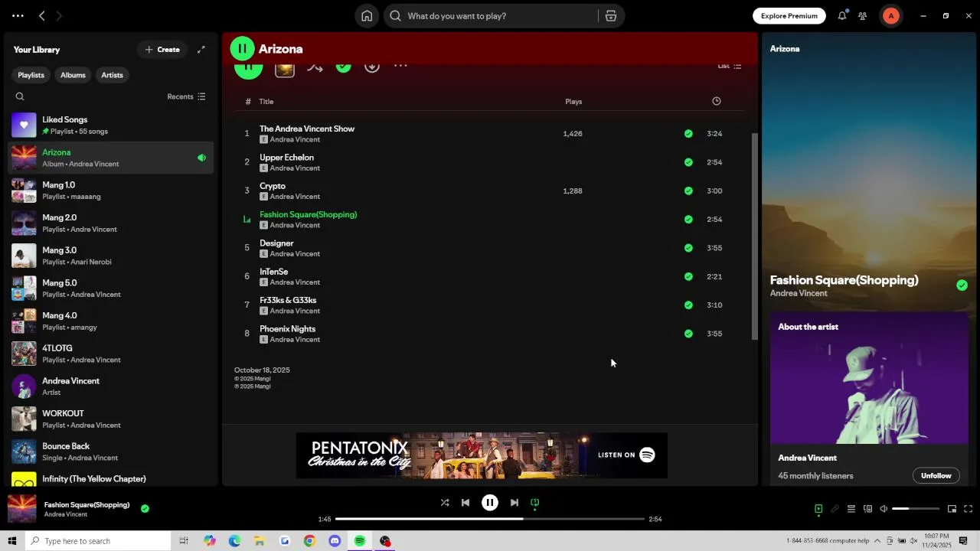Viewport: 980px width, 551px height.
Task: Open Google Chrome from the taskbar
Action: [x=309, y=541]
